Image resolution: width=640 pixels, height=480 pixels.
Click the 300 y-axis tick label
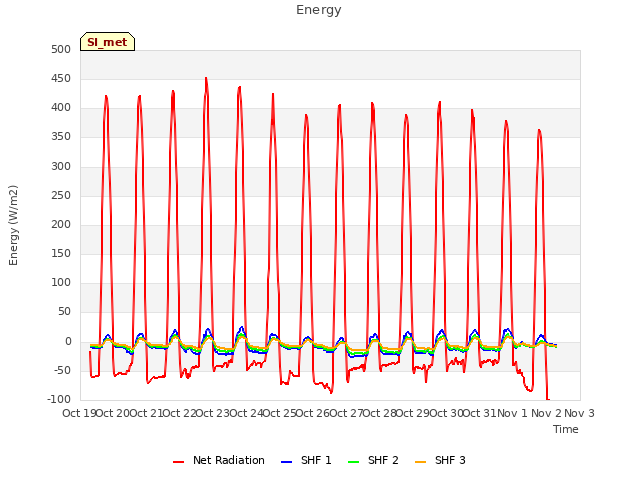tap(61, 167)
